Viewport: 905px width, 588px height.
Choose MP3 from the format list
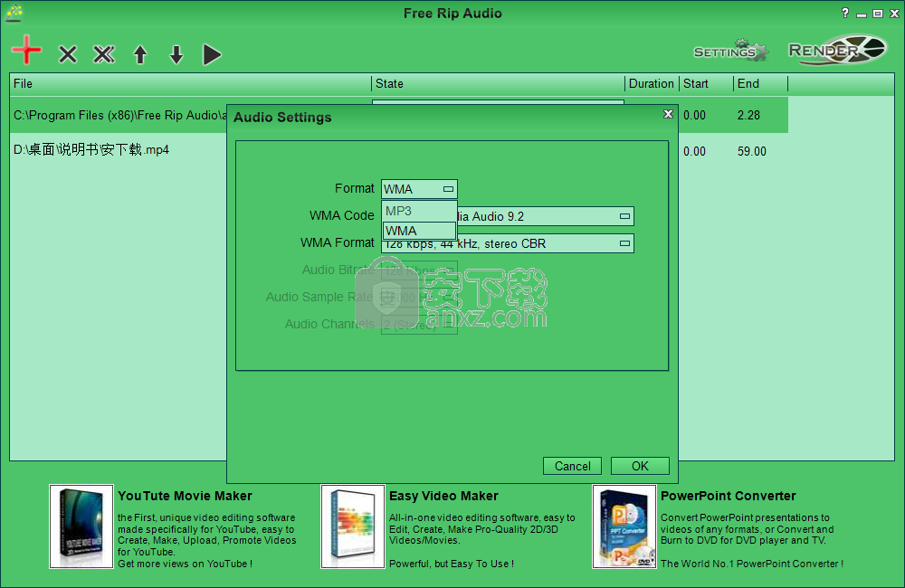pyautogui.click(x=418, y=211)
